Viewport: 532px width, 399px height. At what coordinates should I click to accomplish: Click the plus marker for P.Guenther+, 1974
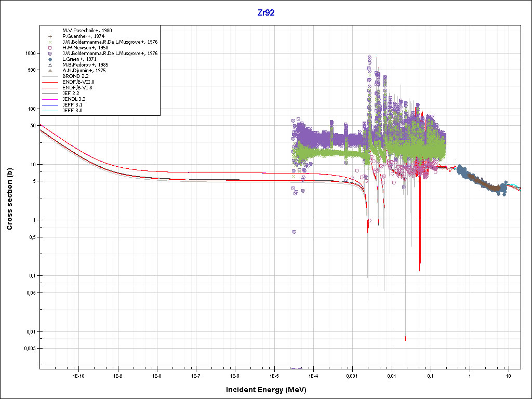click(50, 36)
